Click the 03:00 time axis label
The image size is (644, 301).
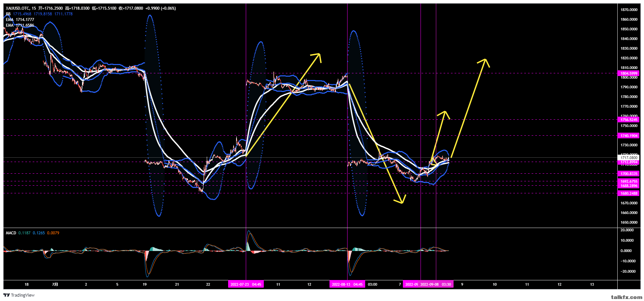373,284
